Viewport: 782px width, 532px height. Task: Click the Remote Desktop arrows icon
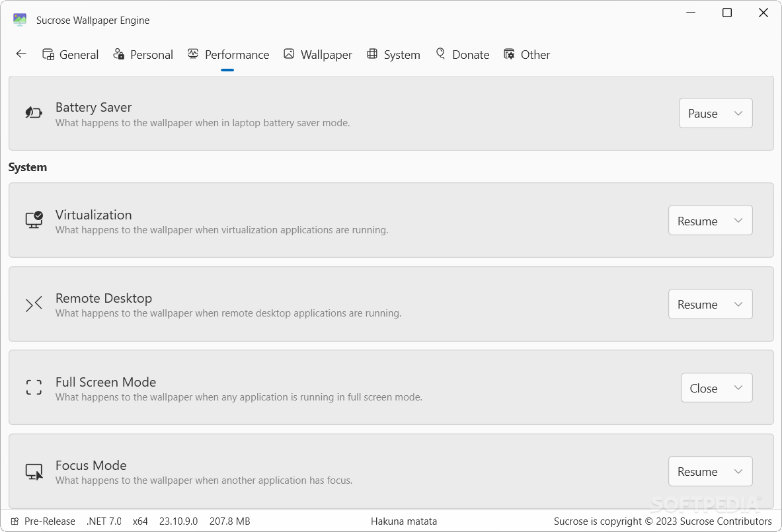[34, 303]
